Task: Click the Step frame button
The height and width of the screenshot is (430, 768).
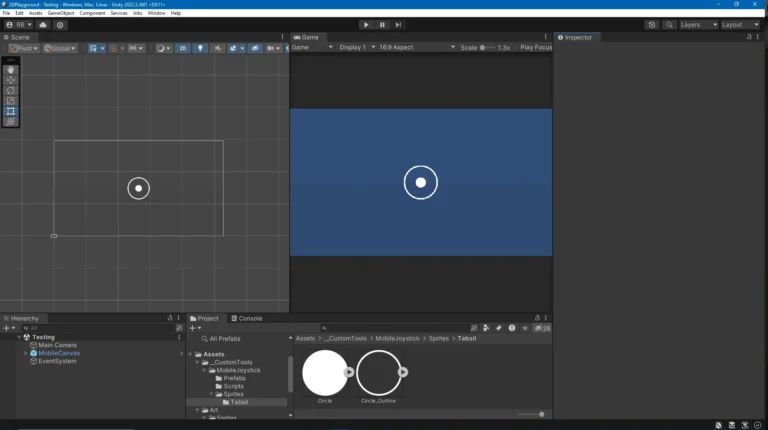Action: tap(398, 25)
